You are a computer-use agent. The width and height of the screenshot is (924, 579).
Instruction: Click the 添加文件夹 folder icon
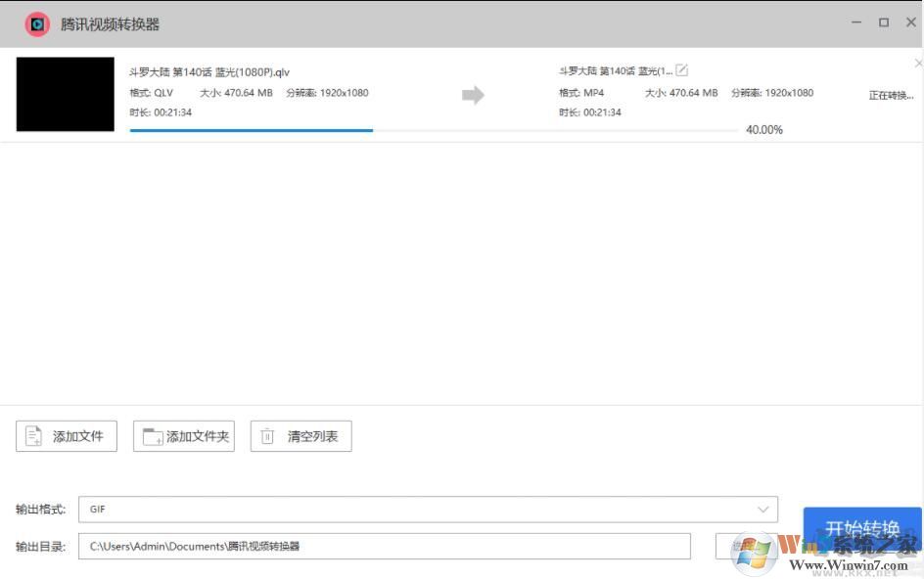152,436
